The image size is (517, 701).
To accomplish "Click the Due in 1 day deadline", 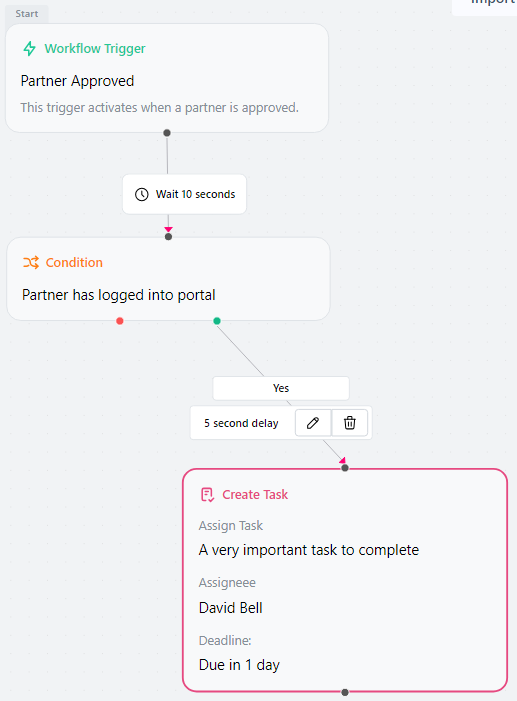I will point(239,665).
